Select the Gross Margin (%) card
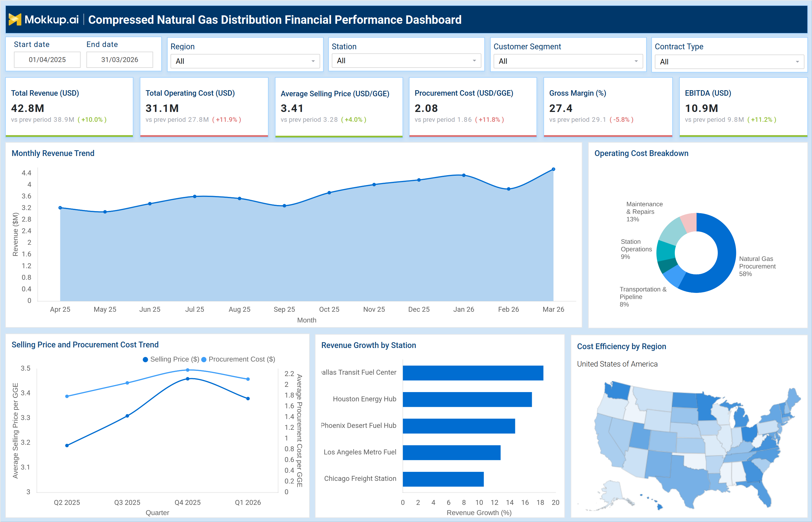The height and width of the screenshot is (522, 812). (x=608, y=107)
